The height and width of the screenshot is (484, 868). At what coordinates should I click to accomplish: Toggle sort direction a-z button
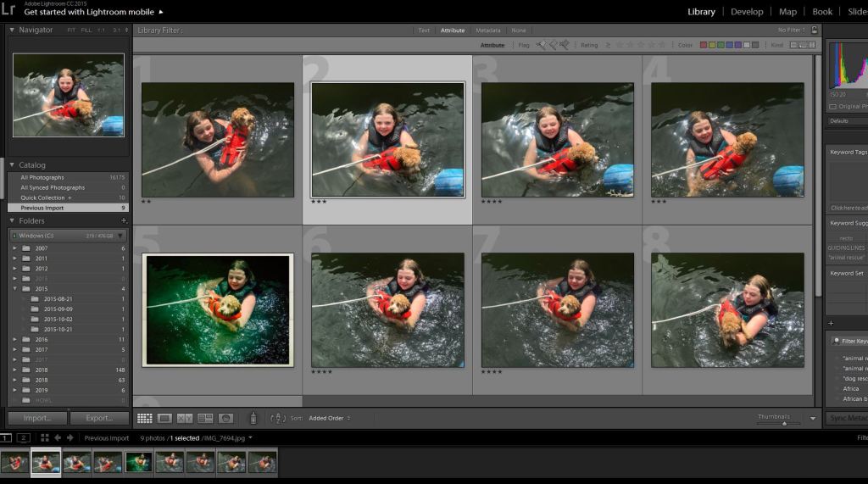278,418
